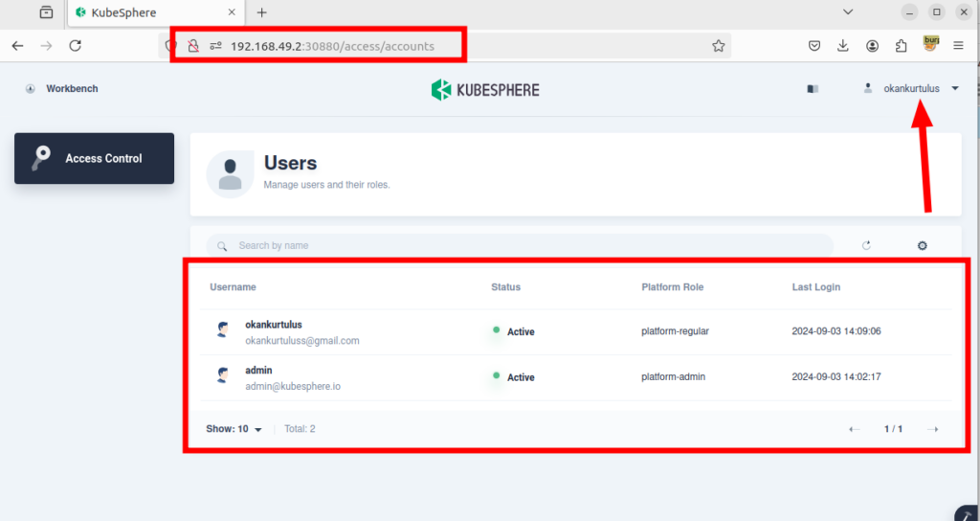Click the last login 2024-09-03 14:02:17
This screenshot has height=521, width=980.
point(836,376)
